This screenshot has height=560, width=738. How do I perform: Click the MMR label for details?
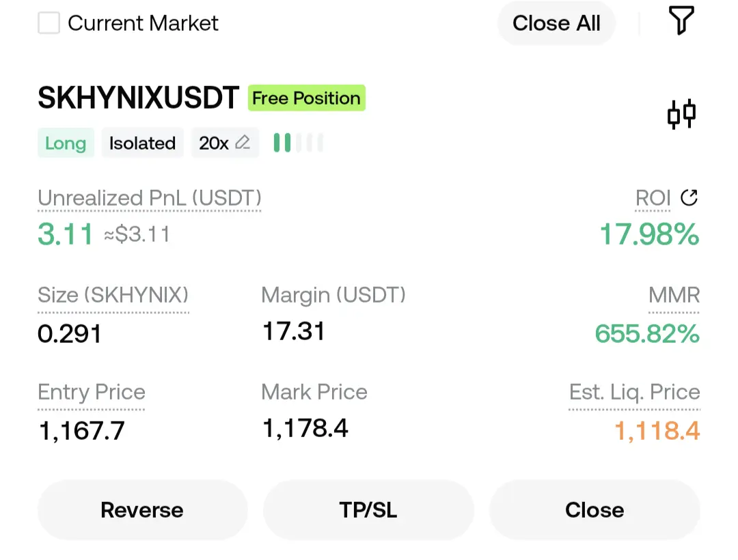tap(674, 295)
